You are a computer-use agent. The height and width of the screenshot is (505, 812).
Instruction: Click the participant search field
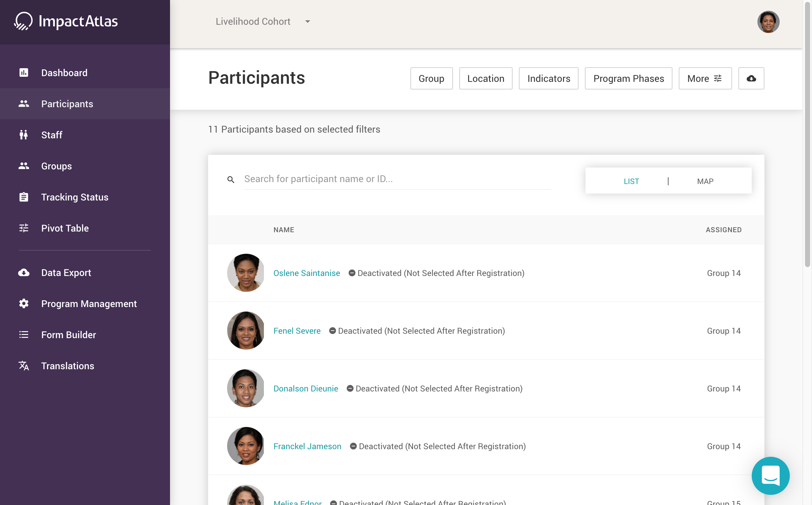click(397, 179)
